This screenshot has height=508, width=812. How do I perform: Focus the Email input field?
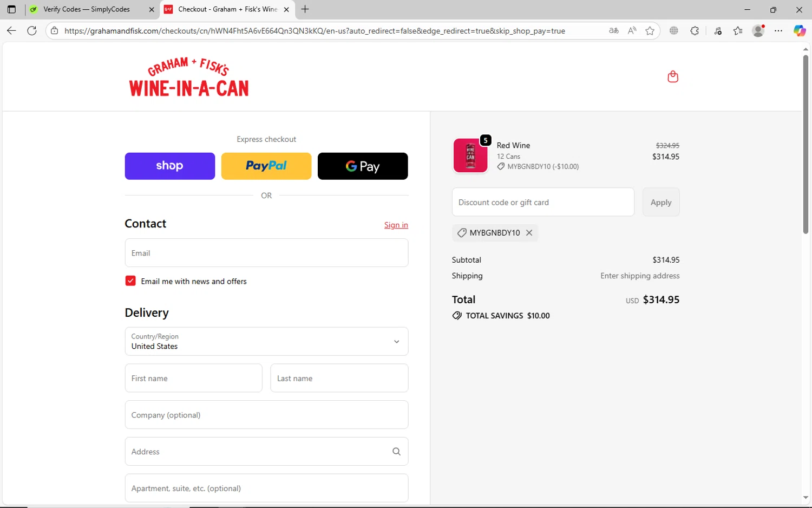pyautogui.click(x=266, y=253)
